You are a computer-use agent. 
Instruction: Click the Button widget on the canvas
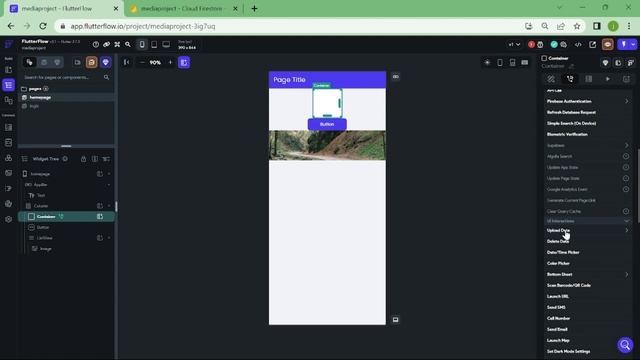(327, 124)
